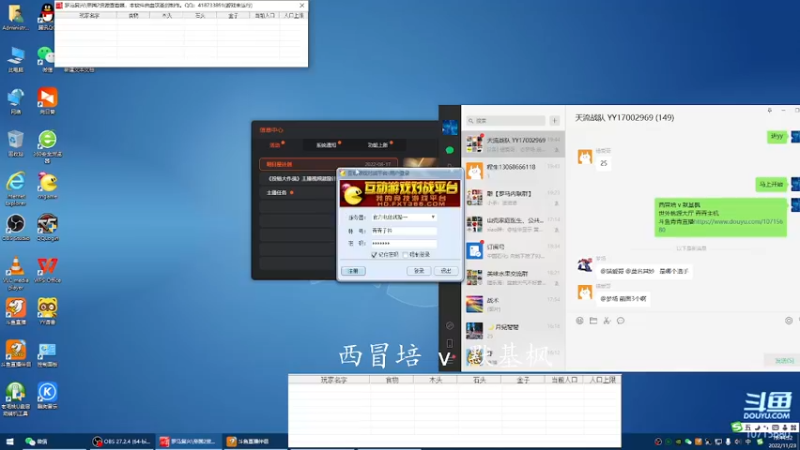Click the screenshot scissors icon in WeChat toolbar
The image size is (800, 450).
(607, 320)
